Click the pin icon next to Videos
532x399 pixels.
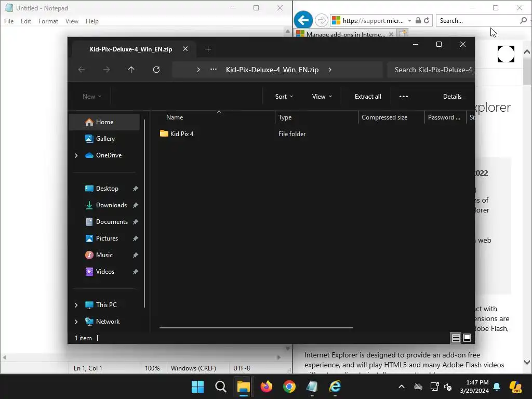pyautogui.click(x=136, y=271)
